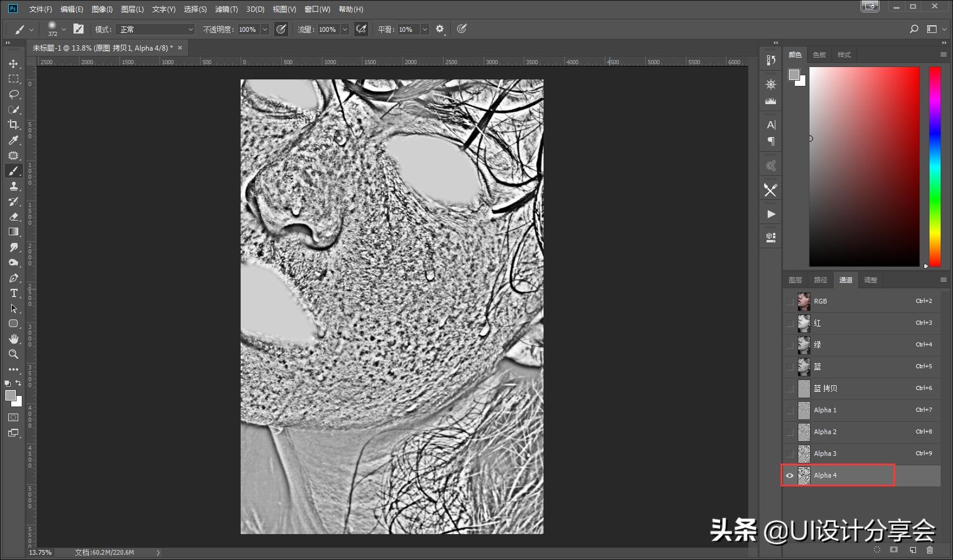Toggle visibility of the 蓝 拷贝 channel

790,388
